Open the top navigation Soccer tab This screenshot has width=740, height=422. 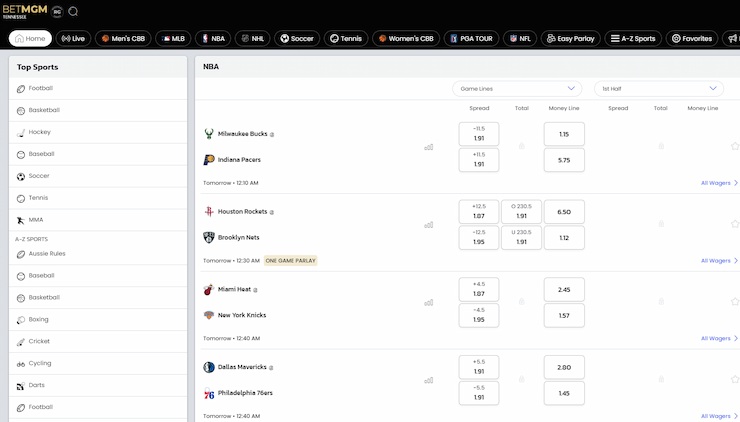click(297, 39)
